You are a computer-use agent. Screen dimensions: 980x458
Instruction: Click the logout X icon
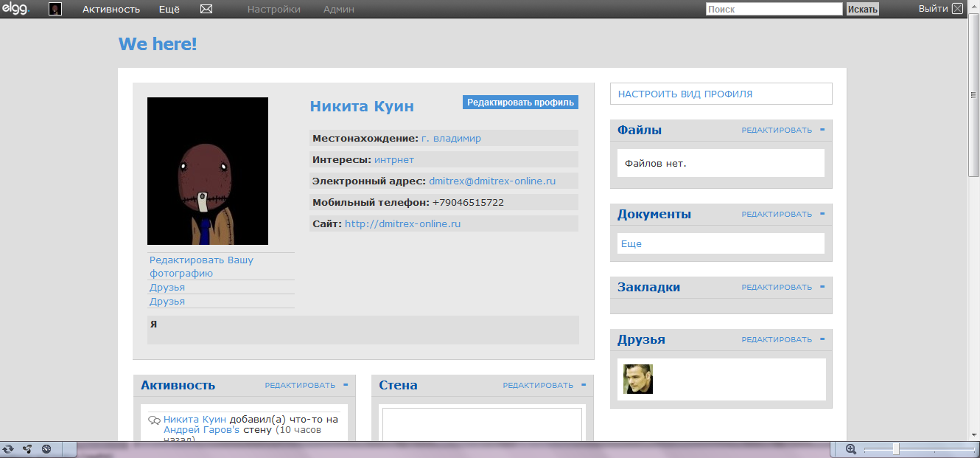957,9
